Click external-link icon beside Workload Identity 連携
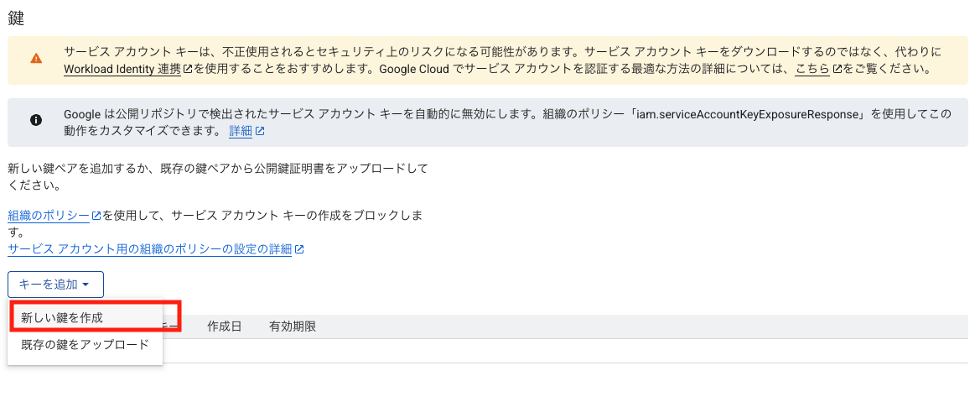Viewport: 980px width, 397px height. tap(188, 69)
